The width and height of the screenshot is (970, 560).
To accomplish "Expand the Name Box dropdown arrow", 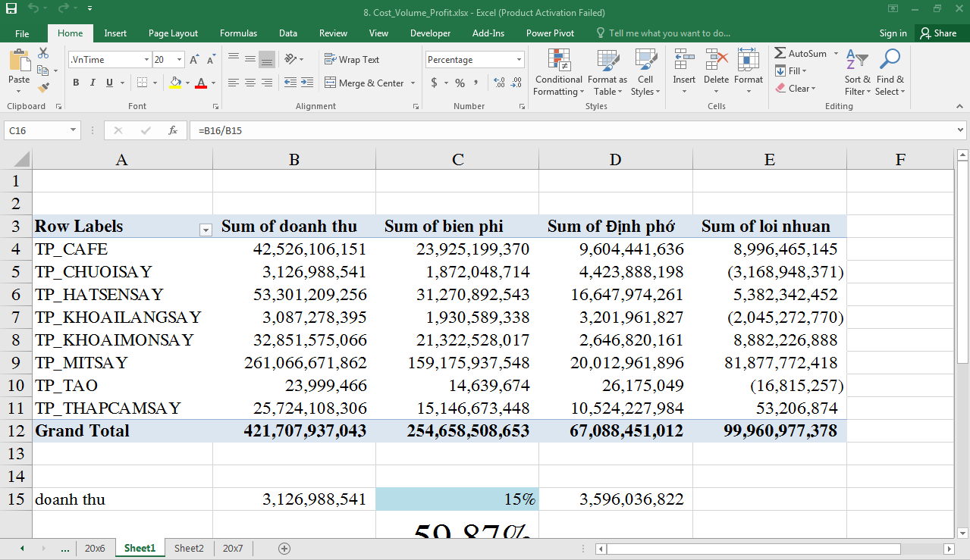I will pos(74,130).
